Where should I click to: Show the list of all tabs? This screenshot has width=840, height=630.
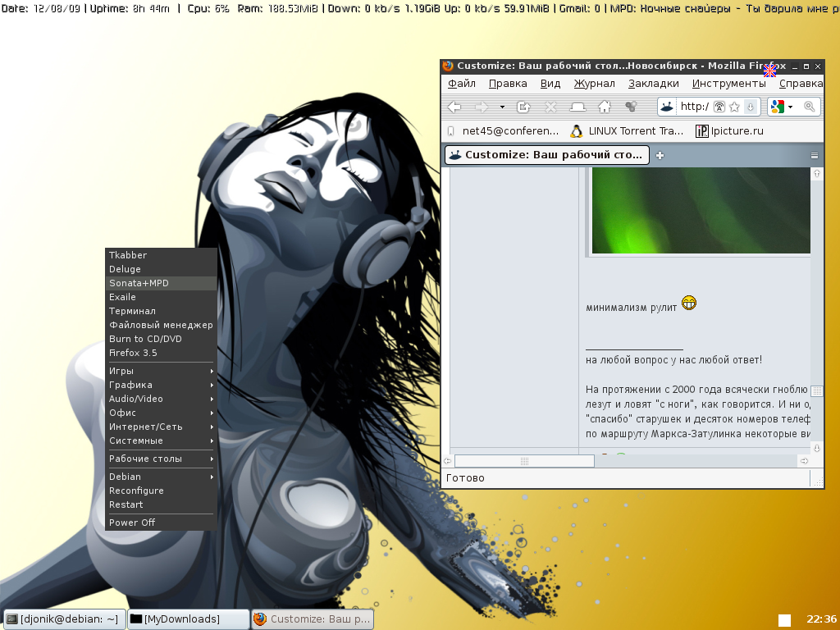point(815,155)
